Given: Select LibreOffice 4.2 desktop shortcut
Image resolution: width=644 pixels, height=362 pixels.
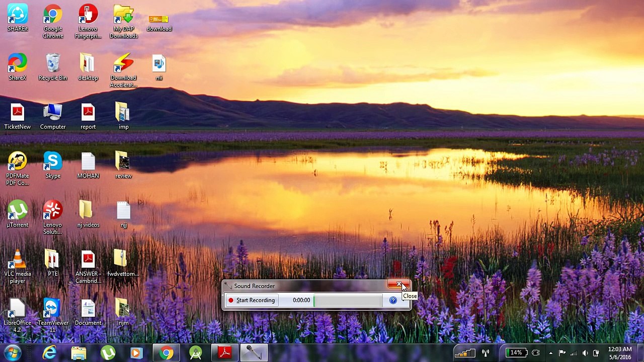Looking at the screenshot, I should 18,316.
